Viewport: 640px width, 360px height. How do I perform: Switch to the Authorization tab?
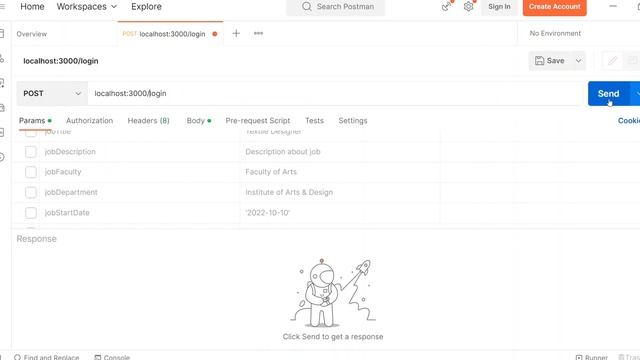89,121
